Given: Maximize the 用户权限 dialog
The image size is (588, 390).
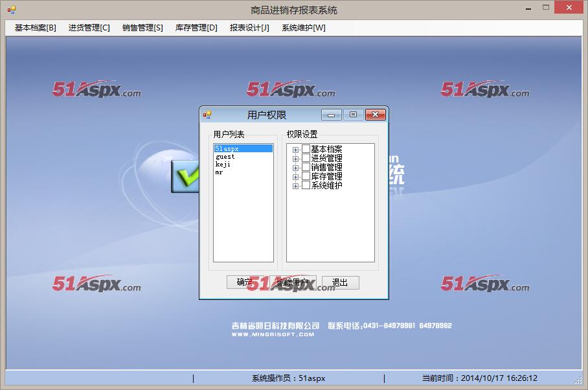Looking at the screenshot, I should pos(353,115).
